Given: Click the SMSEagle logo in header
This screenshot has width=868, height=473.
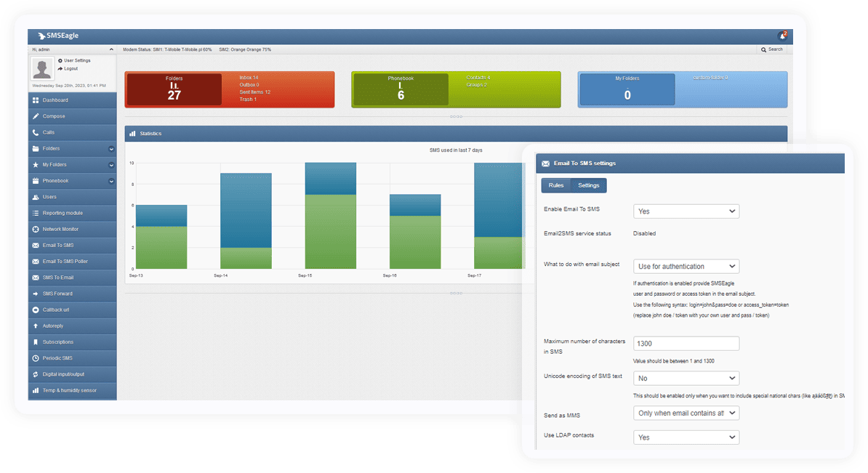Looking at the screenshot, I should 58,36.
